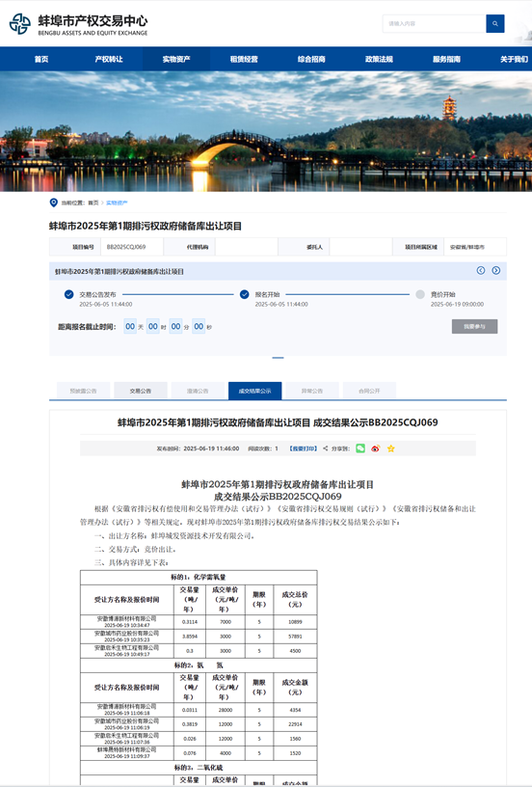Open the 产权转让 nav menu
This screenshot has width=532, height=787.
tap(109, 59)
